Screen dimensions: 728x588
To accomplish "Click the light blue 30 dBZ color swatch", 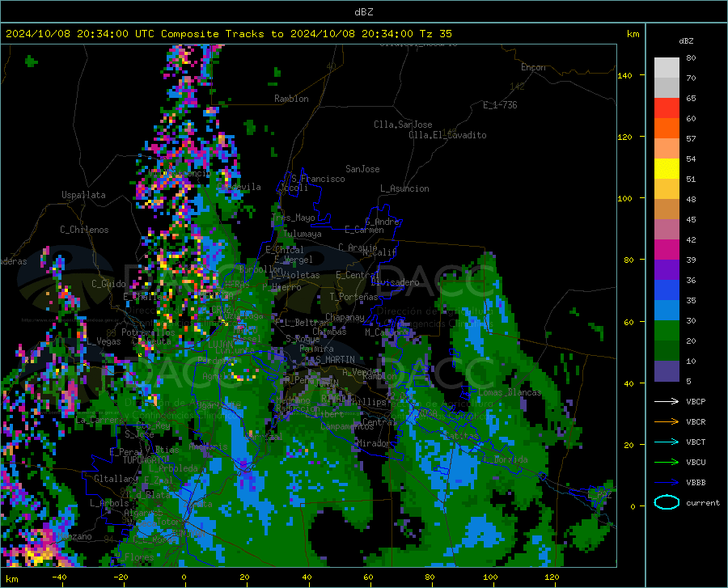I will tap(667, 311).
